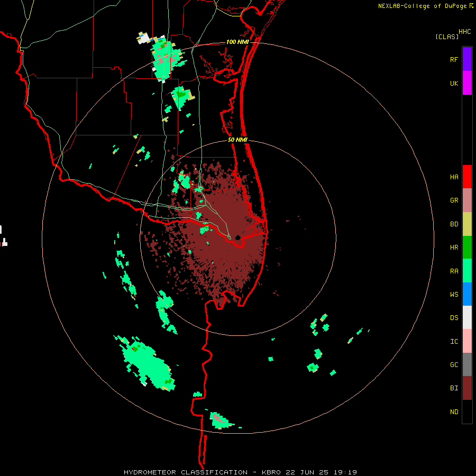Click the RF legend label
The image size is (476, 476).
click(454, 59)
